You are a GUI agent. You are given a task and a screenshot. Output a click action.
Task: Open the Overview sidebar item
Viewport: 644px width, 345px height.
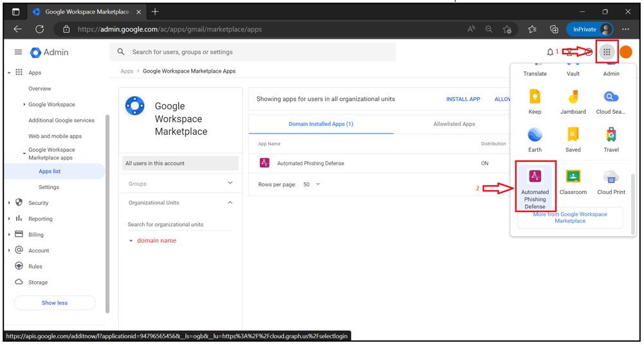coord(39,89)
